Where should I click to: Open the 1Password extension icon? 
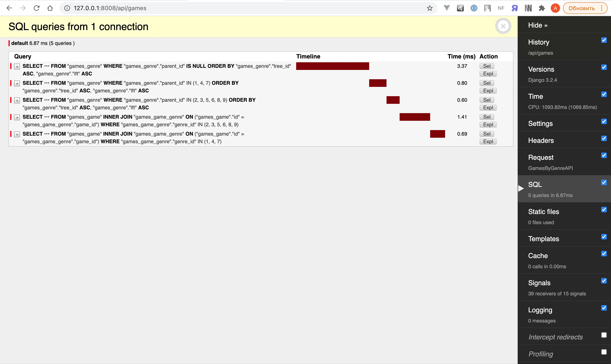pos(474,8)
